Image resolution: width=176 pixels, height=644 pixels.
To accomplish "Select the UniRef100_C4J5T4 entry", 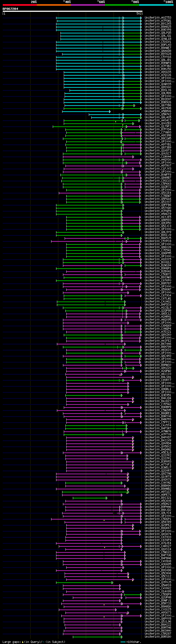I will 158,425.
